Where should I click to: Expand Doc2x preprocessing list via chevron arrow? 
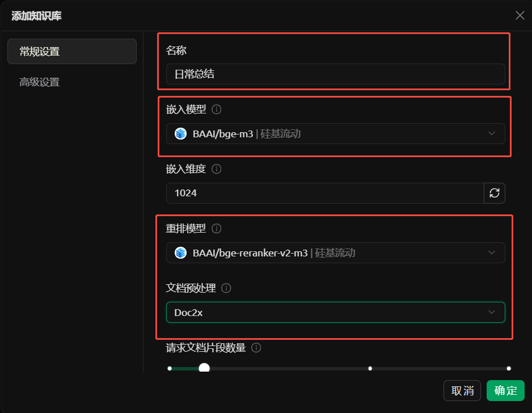click(x=492, y=312)
